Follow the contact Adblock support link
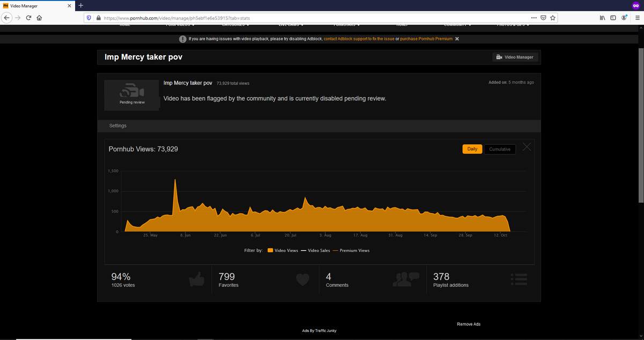The width and height of the screenshot is (644, 340). point(358,39)
